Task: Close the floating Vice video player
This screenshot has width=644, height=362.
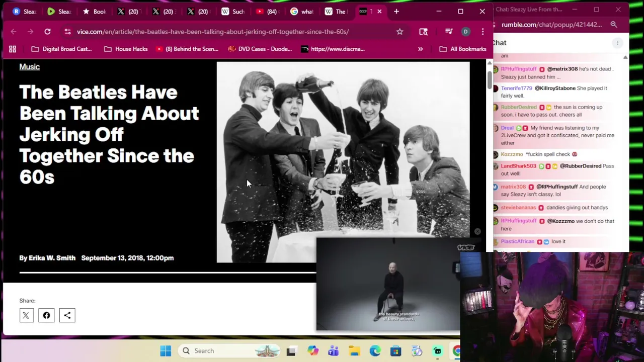Action: (x=477, y=232)
